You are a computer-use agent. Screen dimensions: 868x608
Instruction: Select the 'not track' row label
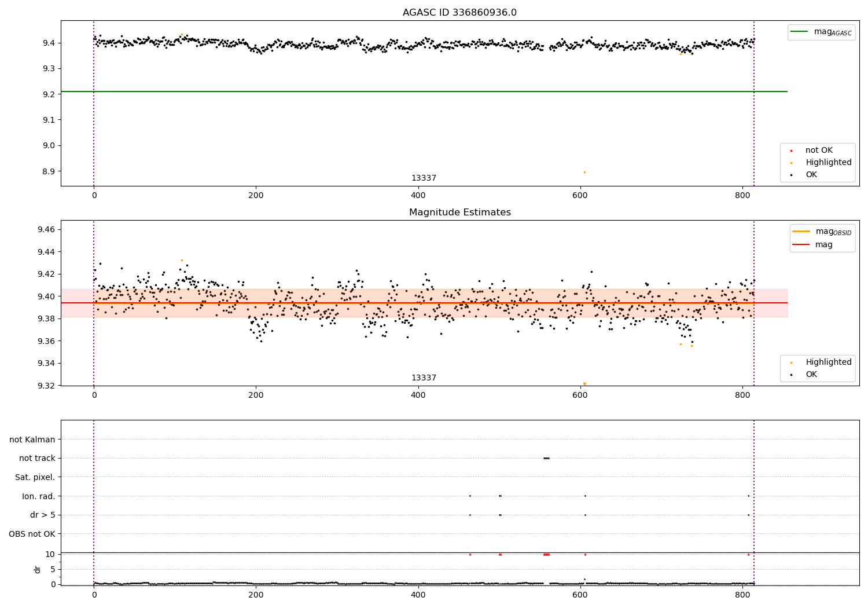[x=37, y=458]
